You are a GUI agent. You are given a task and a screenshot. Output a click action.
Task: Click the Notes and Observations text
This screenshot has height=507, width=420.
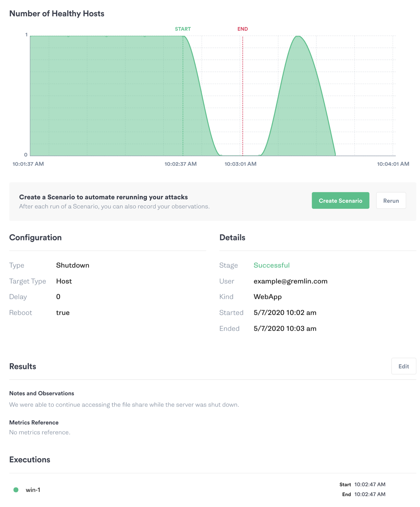point(41,393)
